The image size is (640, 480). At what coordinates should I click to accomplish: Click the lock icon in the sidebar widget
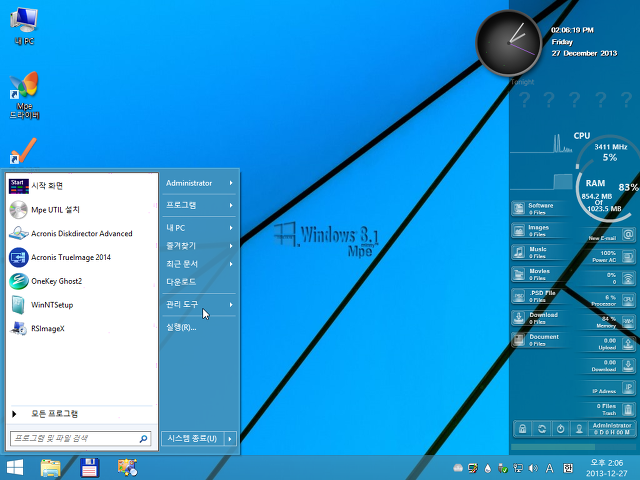[x=522, y=429]
